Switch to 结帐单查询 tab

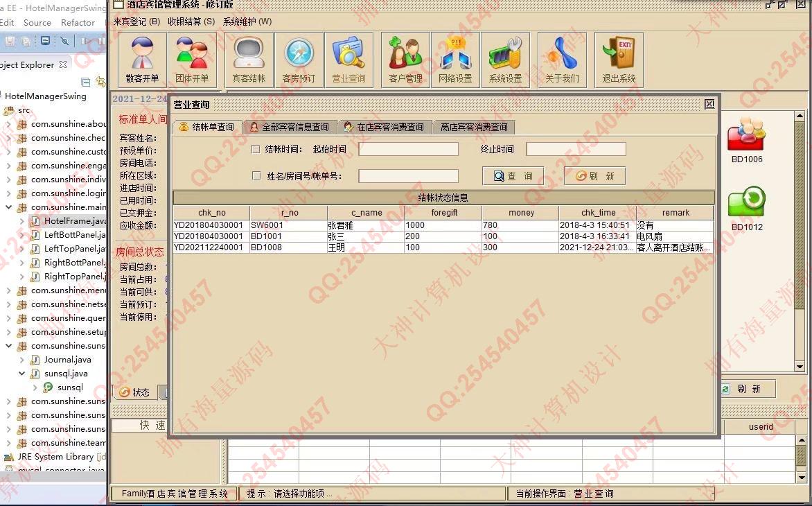pyautogui.click(x=206, y=127)
